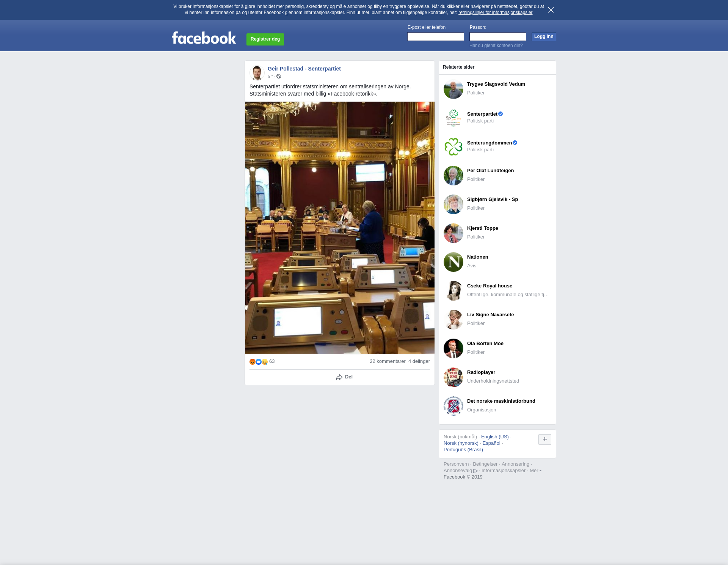The height and width of the screenshot is (565, 728).
Task: Open the Annonsering footer link
Action: tap(515, 464)
